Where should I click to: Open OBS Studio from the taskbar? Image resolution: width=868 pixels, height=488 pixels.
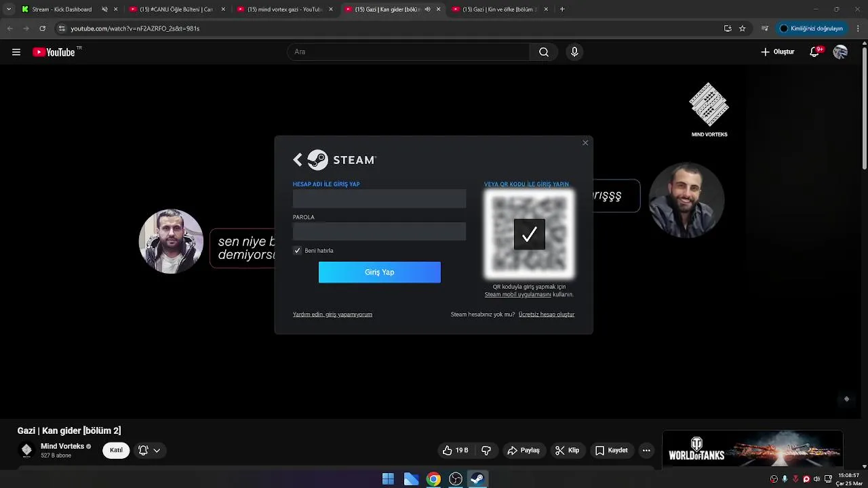point(456,479)
